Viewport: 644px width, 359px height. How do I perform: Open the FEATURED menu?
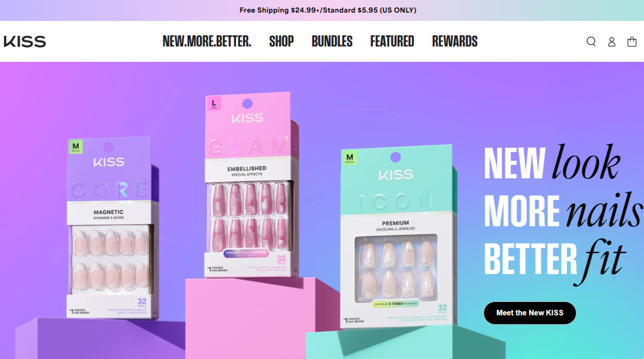(392, 41)
